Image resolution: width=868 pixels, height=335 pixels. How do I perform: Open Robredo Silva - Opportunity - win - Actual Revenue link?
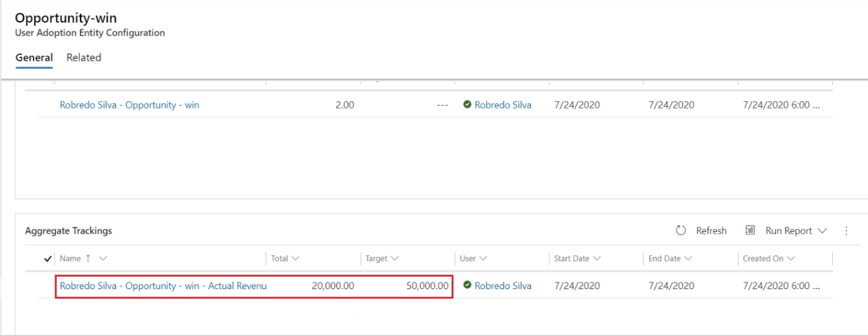[x=164, y=285]
